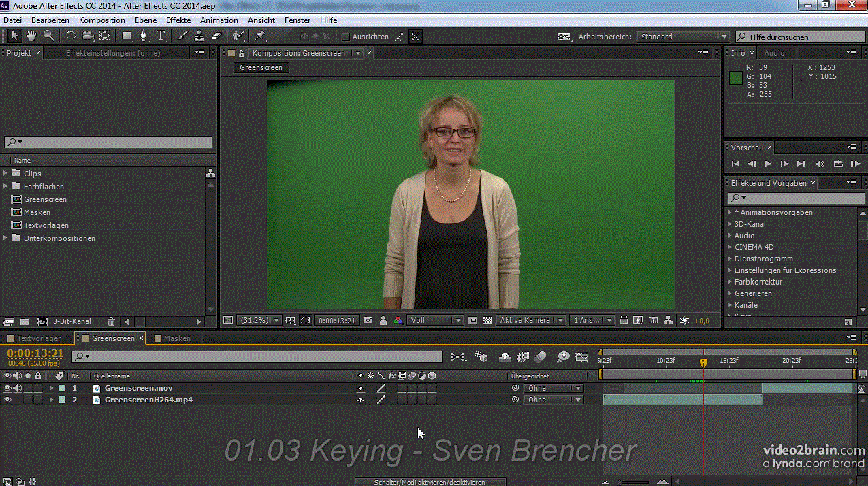Select the Hand tool

tap(31, 36)
